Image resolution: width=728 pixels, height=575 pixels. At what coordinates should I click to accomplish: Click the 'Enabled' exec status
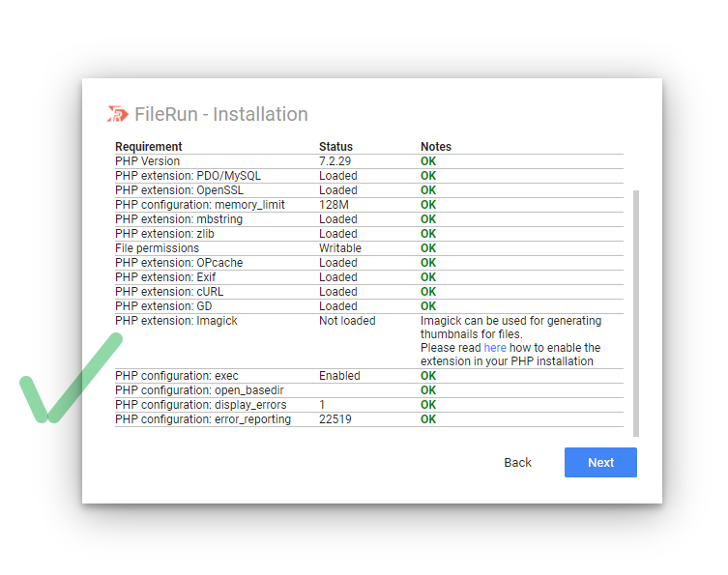tap(339, 376)
